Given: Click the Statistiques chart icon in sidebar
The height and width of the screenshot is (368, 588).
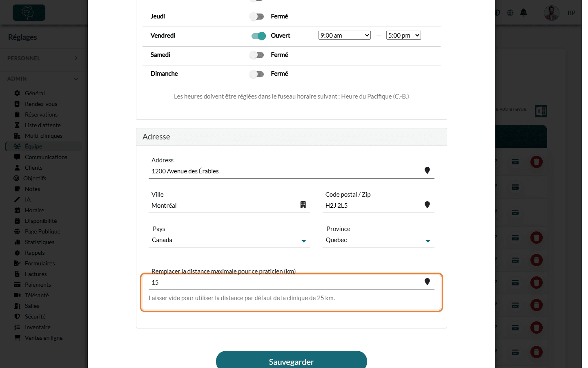Looking at the screenshot, I should 17,242.
